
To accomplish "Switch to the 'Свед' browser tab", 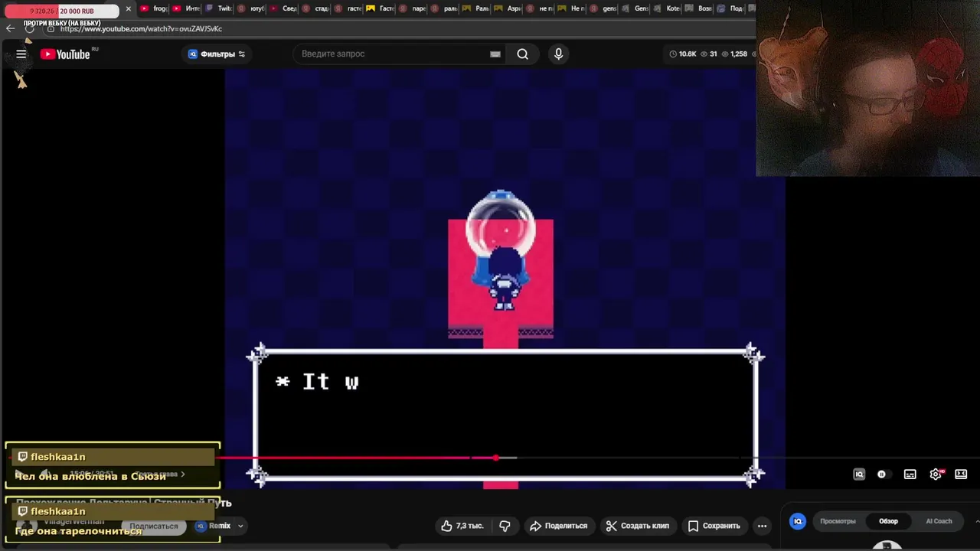I will point(283,9).
